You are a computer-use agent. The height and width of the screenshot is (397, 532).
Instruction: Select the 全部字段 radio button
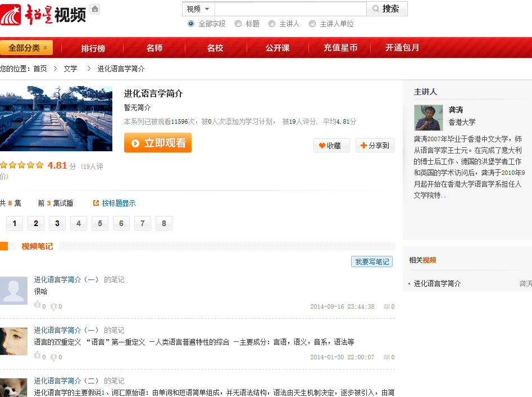pos(191,24)
